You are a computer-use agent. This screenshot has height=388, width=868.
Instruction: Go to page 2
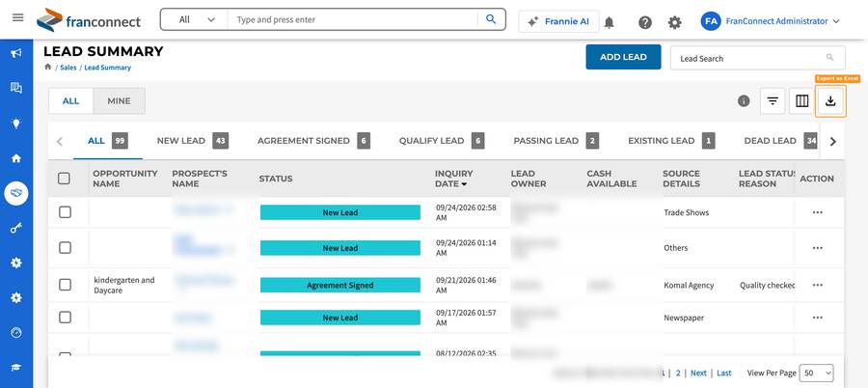point(678,373)
